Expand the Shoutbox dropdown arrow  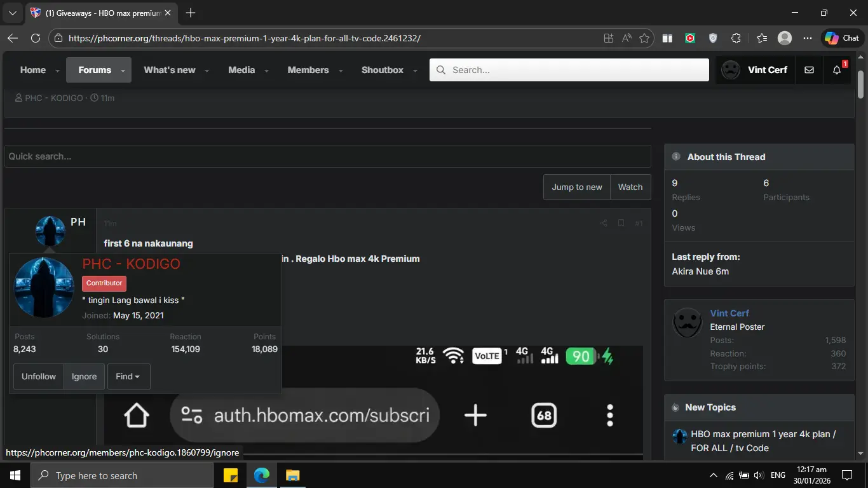coord(416,71)
